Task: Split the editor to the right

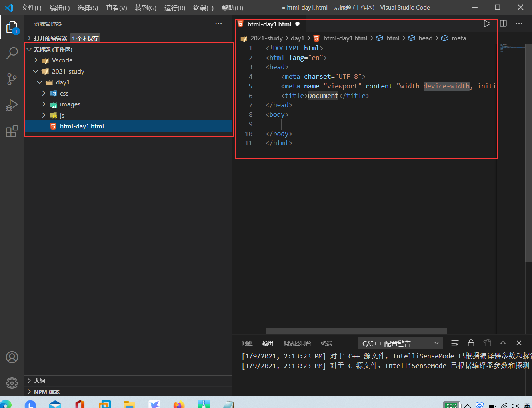Action: 503,24
